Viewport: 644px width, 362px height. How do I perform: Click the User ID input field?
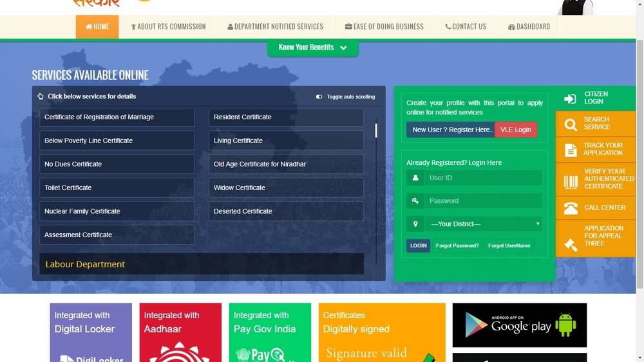tap(483, 178)
